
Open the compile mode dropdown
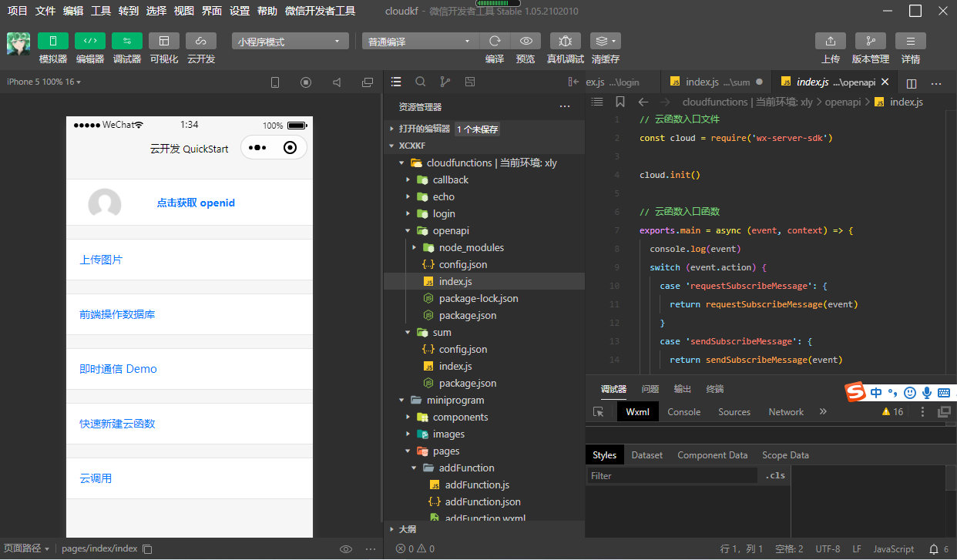point(421,42)
